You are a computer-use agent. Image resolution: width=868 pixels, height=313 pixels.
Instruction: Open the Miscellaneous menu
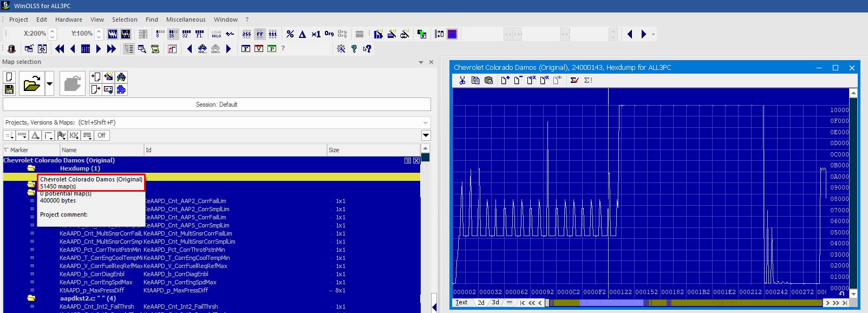pyautogui.click(x=186, y=19)
